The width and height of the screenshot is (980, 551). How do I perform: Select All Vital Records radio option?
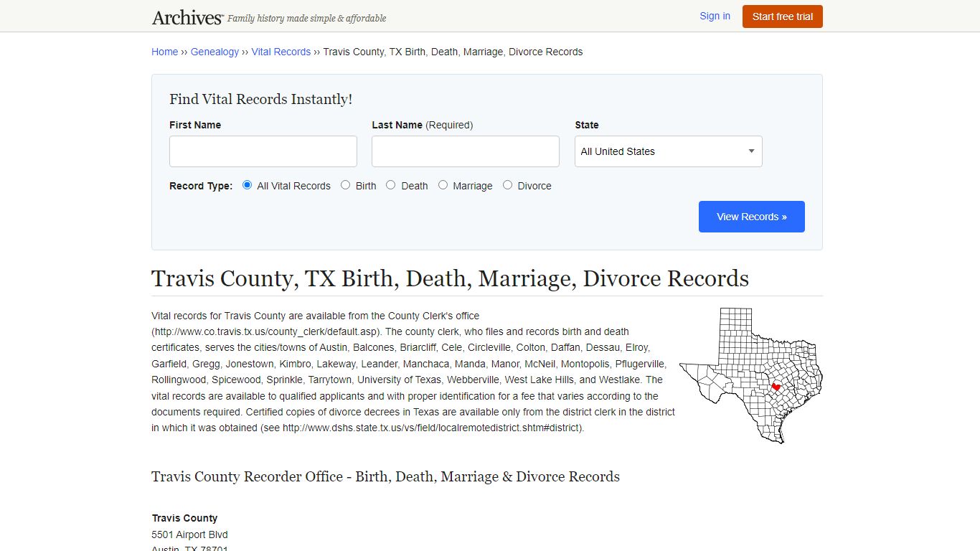click(247, 185)
